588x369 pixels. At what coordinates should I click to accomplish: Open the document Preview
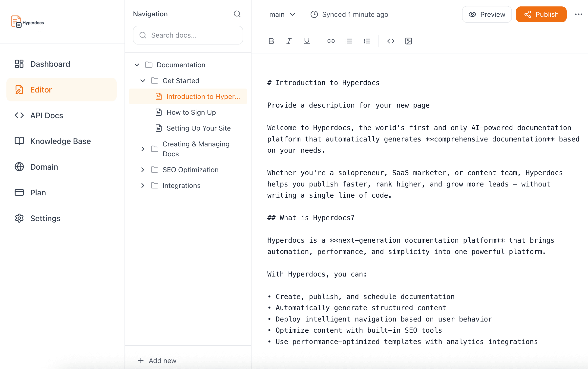pyautogui.click(x=486, y=14)
